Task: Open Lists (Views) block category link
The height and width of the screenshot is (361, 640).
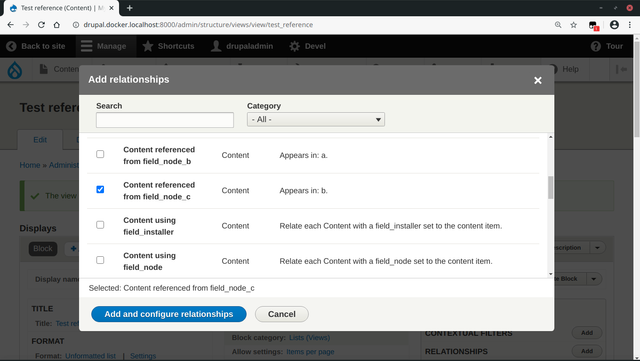Action: (309, 338)
